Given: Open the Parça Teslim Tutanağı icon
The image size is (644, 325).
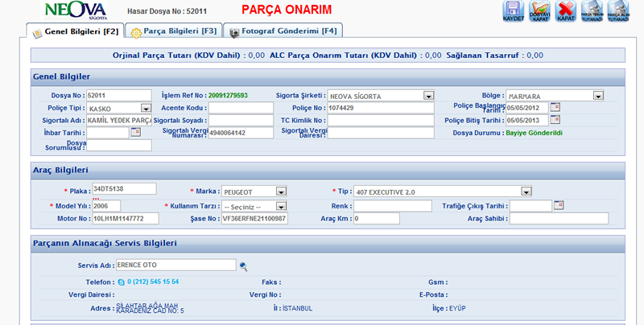Looking at the screenshot, I should tap(592, 11).
